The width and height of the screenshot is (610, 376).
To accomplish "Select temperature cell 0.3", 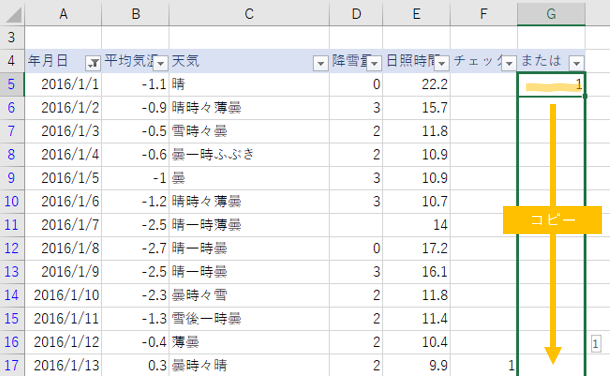I will click(x=135, y=365).
